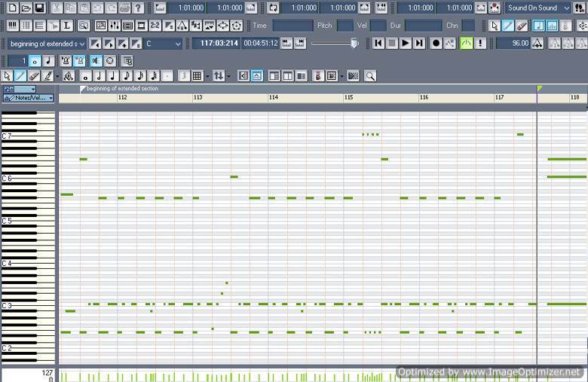Screen dimensions: 588x382
Task: Toggle the metronome button
Action: [467, 43]
